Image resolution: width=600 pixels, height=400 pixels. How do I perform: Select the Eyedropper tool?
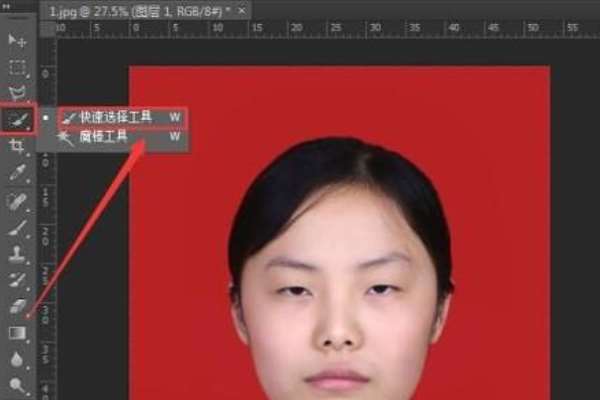tap(17, 173)
